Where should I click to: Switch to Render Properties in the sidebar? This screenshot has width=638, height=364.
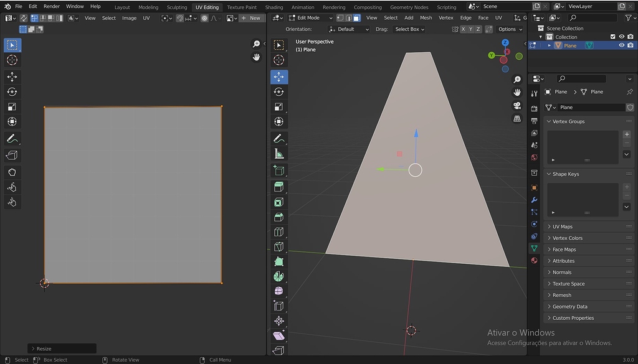[534, 108]
